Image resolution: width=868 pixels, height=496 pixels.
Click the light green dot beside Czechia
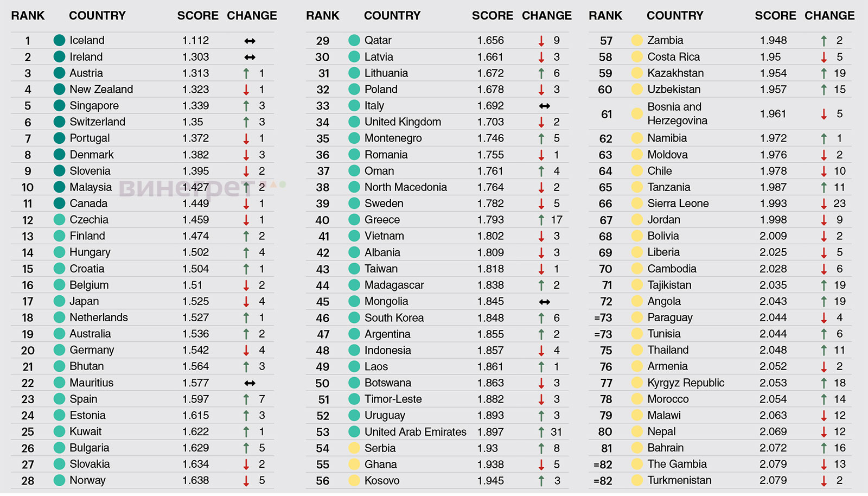[x=59, y=220]
